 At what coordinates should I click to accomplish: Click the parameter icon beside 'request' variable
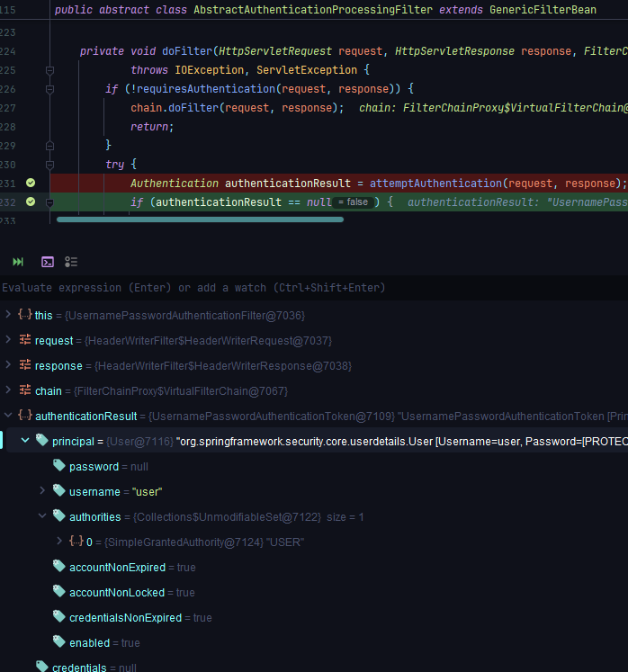25,340
